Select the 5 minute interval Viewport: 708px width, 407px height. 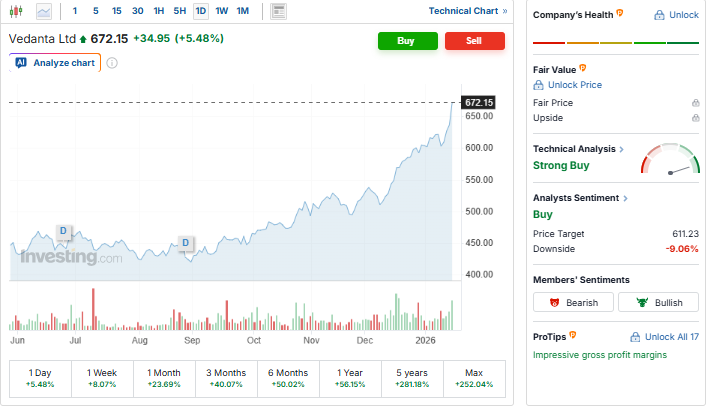tap(96, 11)
